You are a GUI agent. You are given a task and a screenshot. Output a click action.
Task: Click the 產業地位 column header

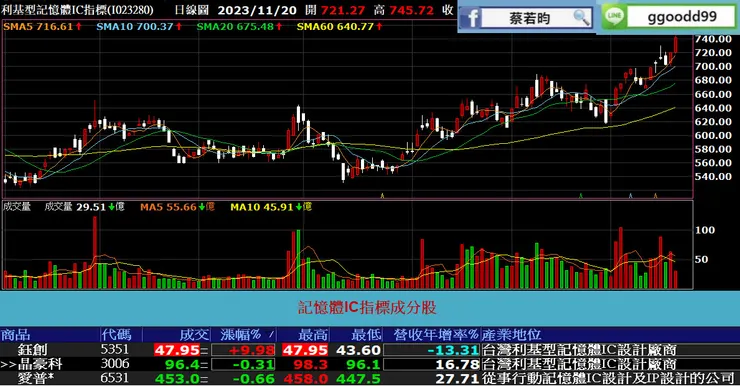pyautogui.click(x=512, y=335)
